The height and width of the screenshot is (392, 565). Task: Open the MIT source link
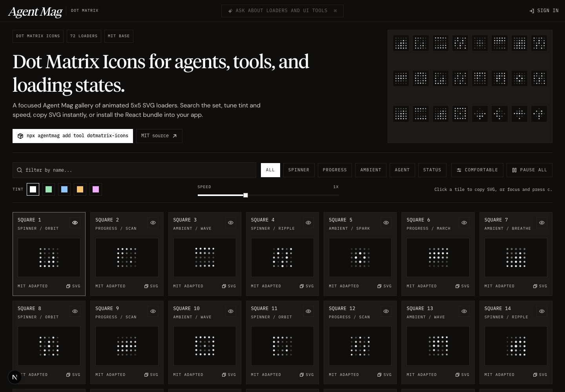pos(159,136)
